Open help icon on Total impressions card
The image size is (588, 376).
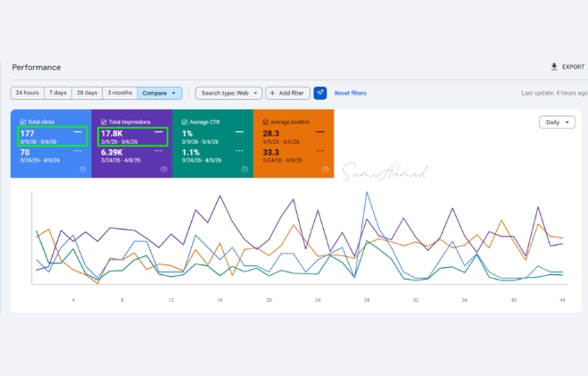164,169
